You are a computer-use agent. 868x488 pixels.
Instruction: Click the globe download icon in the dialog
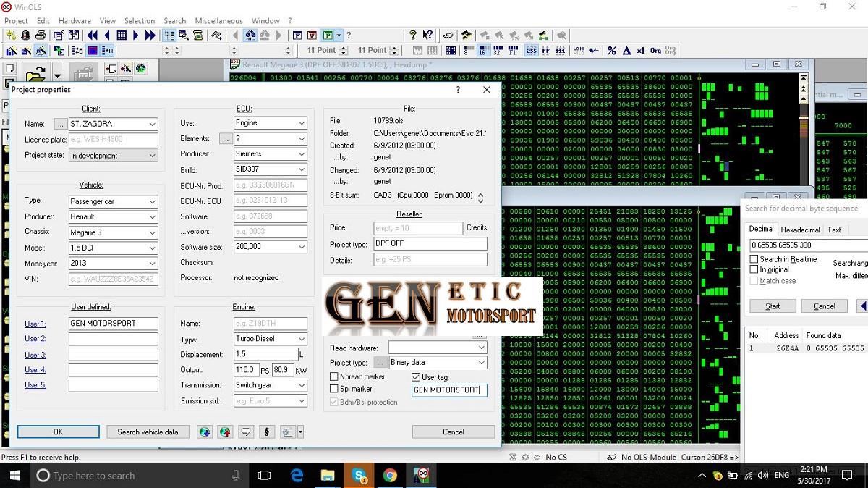205,432
